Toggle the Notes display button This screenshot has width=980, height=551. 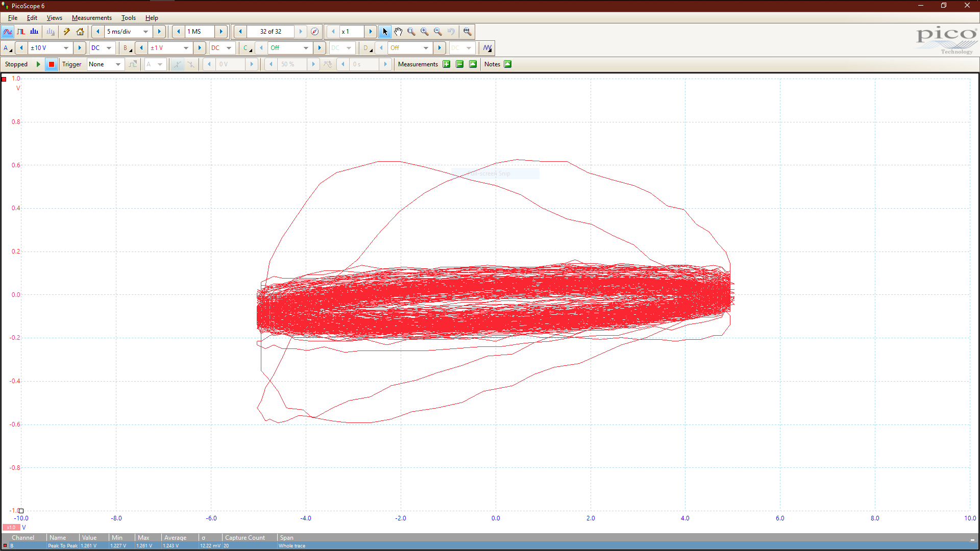(x=508, y=64)
